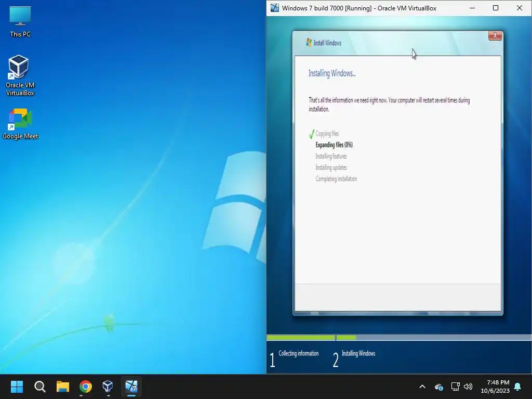This screenshot has height=399, width=532.
Task: Select the running Windows 7 VM taskbar icon
Action: (x=131, y=386)
